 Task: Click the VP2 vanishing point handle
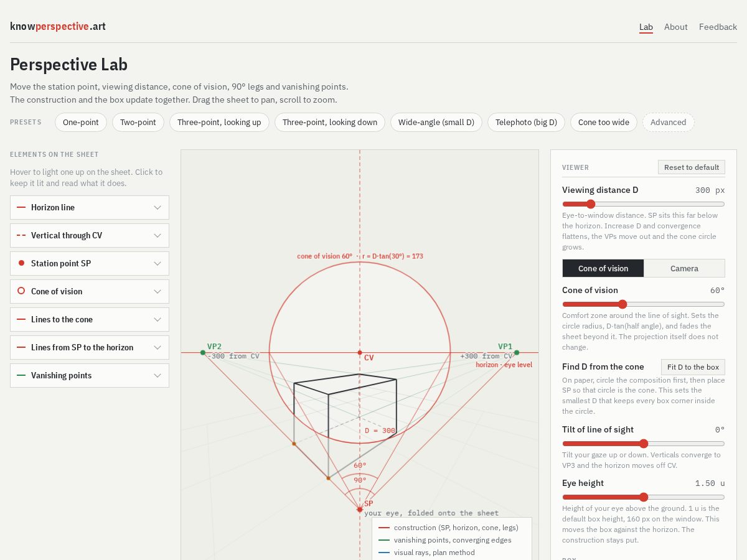click(203, 353)
